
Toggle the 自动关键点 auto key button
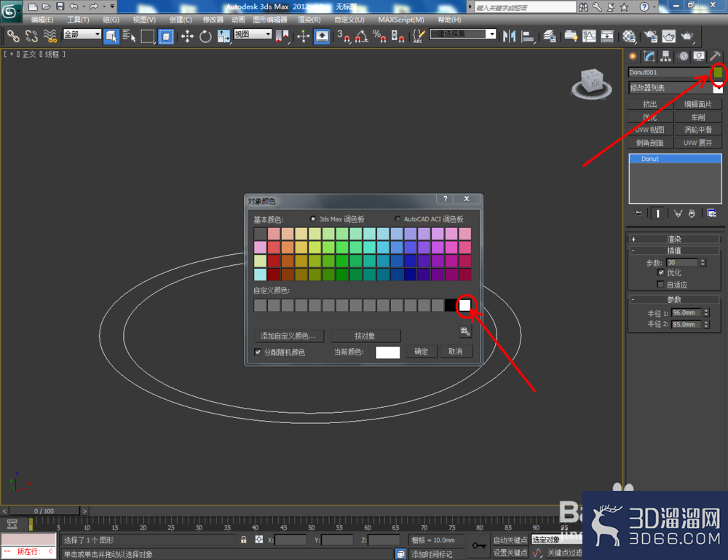(510, 540)
